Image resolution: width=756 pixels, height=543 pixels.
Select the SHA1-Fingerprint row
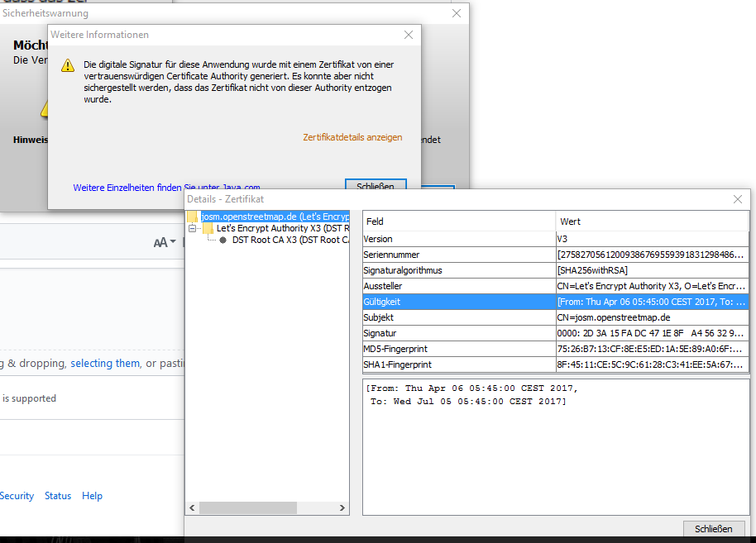458,364
